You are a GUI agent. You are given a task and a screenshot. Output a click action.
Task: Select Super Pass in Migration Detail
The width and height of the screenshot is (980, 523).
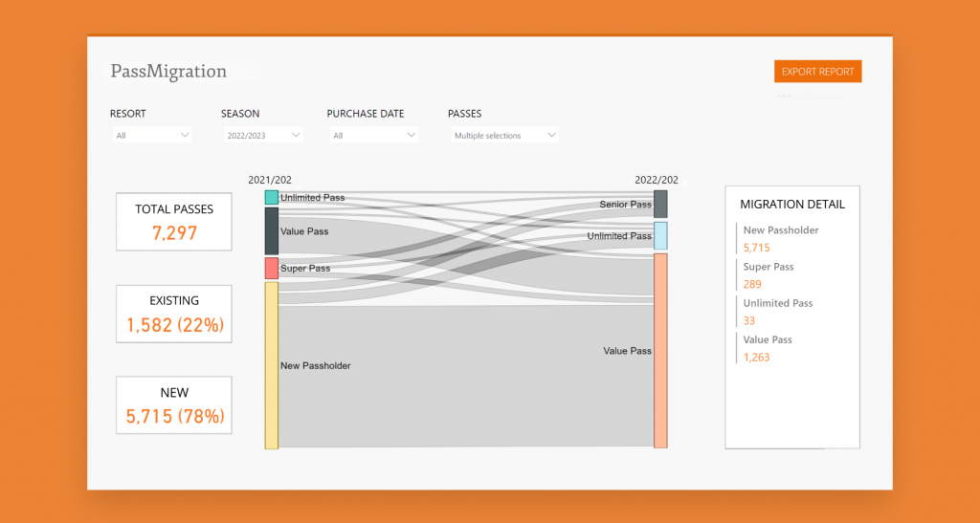click(768, 274)
